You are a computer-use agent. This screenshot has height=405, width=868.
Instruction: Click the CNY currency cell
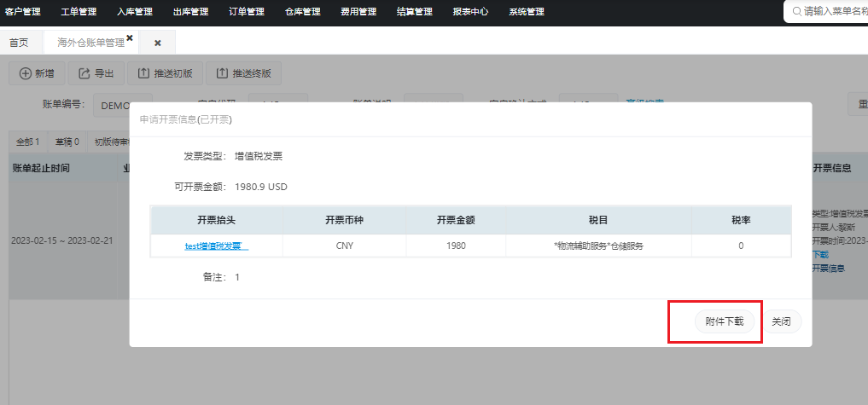(x=344, y=246)
